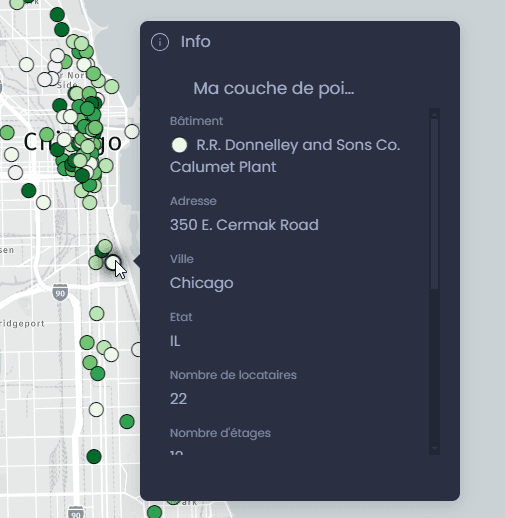Click the Interstate 90 shield near Bridgeport
The width and height of the screenshot is (505, 518).
click(x=60, y=293)
